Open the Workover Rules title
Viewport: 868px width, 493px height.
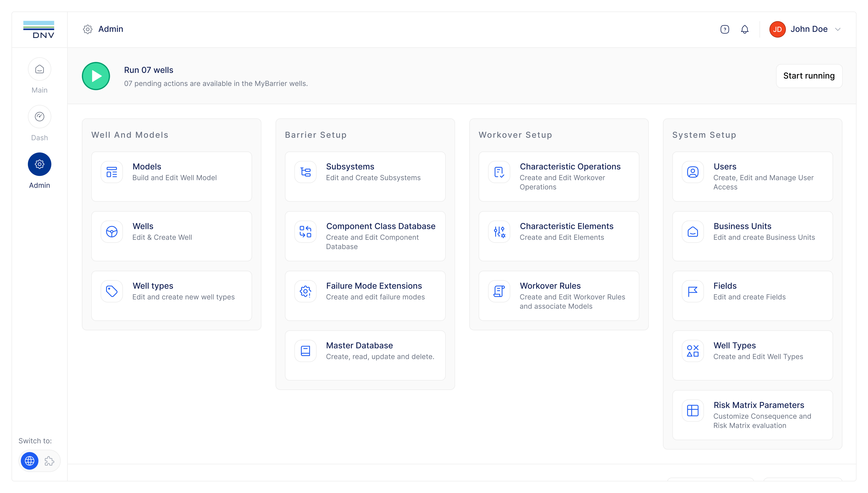pos(550,286)
